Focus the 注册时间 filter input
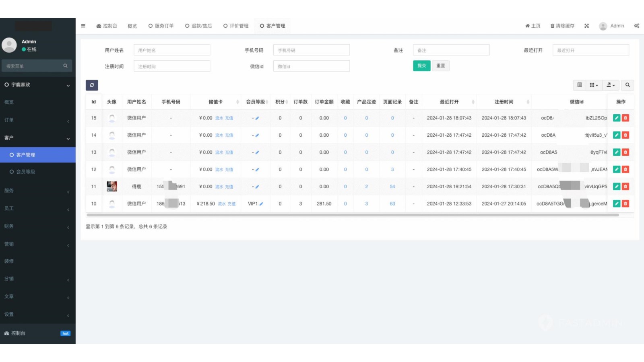The height and width of the screenshot is (362, 644). tap(172, 66)
